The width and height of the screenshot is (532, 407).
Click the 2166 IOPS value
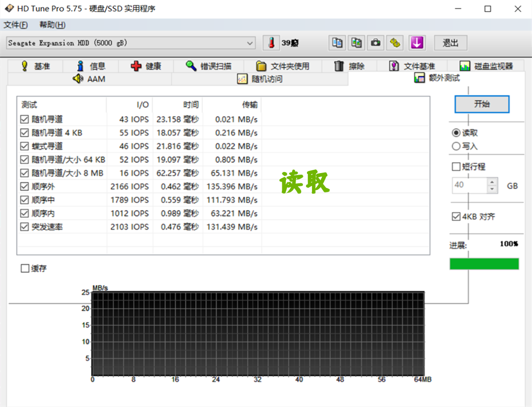point(129,186)
